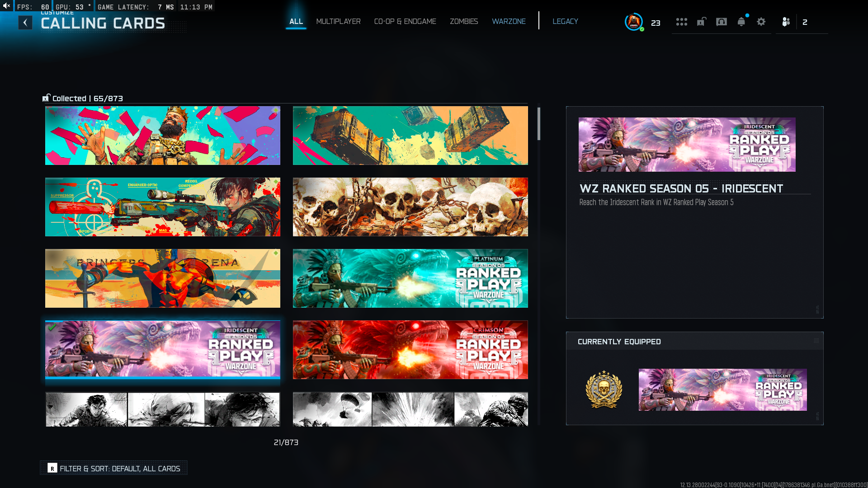Click the lock icon beside Collected
This screenshot has width=868, height=488.
tap(46, 98)
